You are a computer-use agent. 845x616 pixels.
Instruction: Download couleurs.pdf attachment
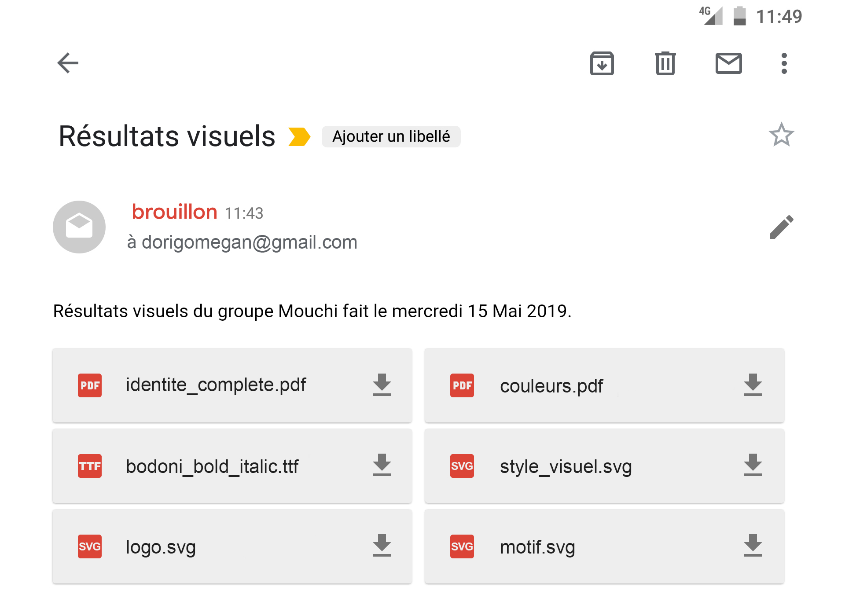tap(753, 385)
